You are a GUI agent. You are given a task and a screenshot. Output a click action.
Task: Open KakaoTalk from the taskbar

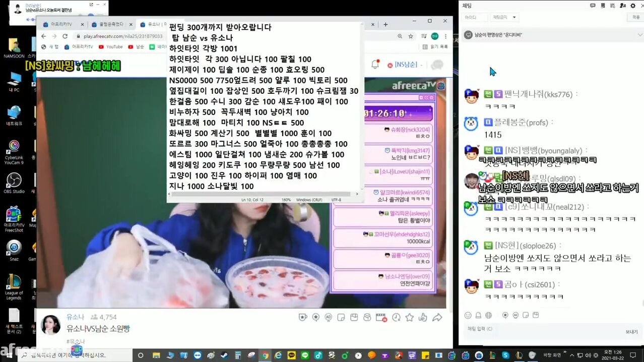291,355
